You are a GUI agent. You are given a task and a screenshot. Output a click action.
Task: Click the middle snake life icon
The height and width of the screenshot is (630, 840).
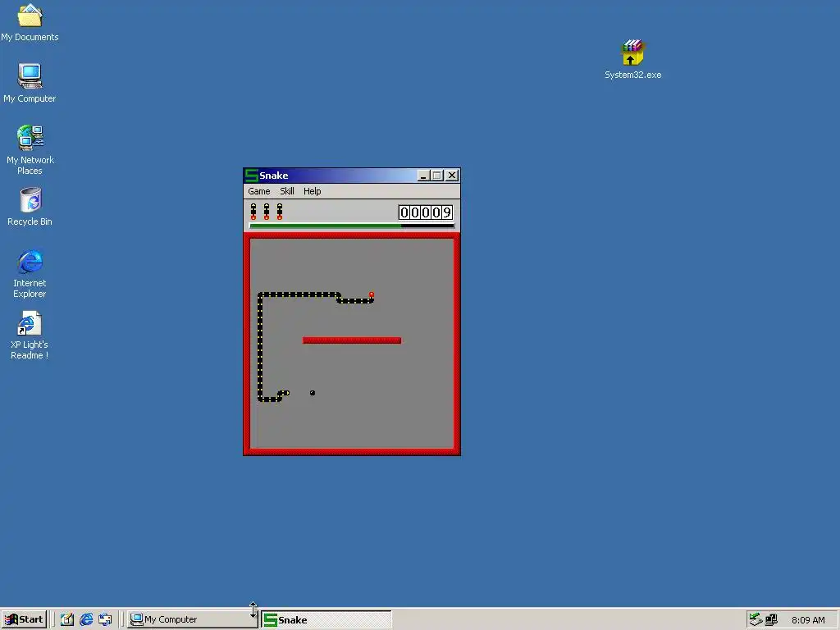267,212
